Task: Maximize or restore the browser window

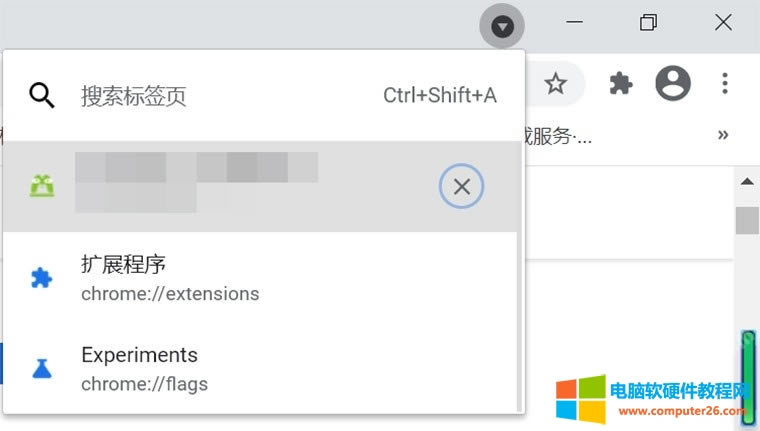Action: click(x=648, y=23)
